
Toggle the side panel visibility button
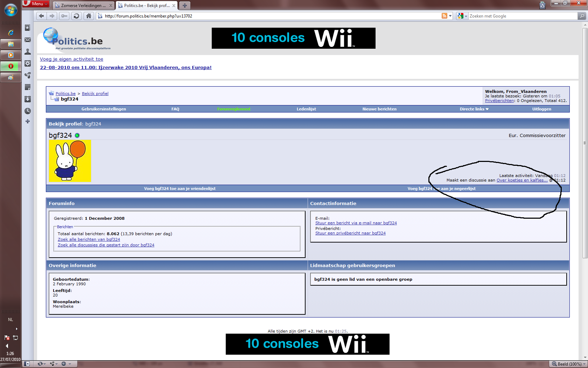pos(27,364)
